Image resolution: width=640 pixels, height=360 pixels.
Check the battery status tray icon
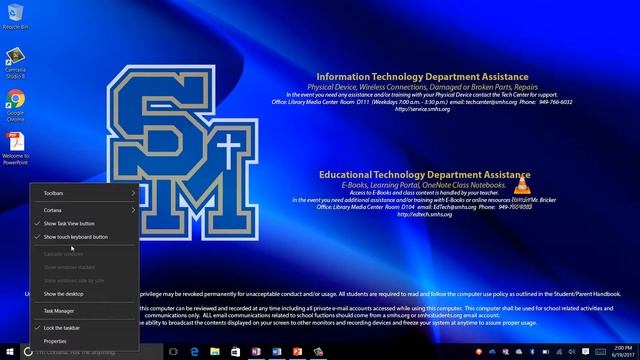click(545, 351)
